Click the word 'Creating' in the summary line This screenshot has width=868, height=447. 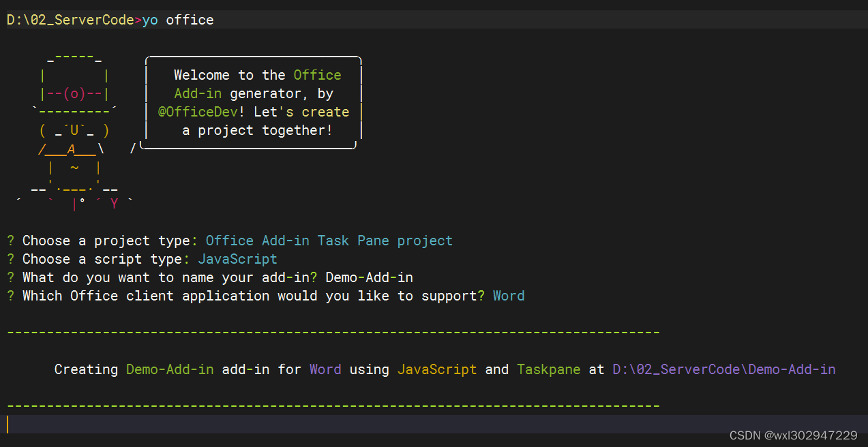[86, 369]
